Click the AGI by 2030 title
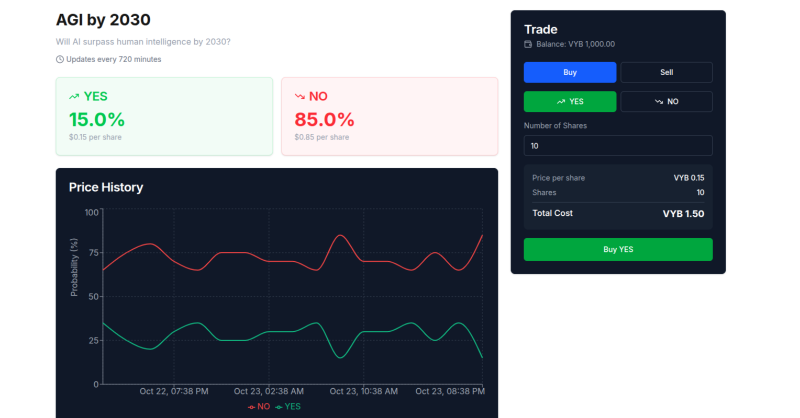 (103, 20)
